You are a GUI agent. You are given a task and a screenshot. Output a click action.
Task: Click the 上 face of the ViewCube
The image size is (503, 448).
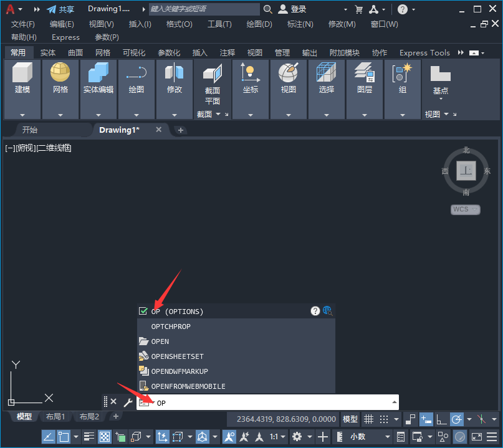click(466, 170)
